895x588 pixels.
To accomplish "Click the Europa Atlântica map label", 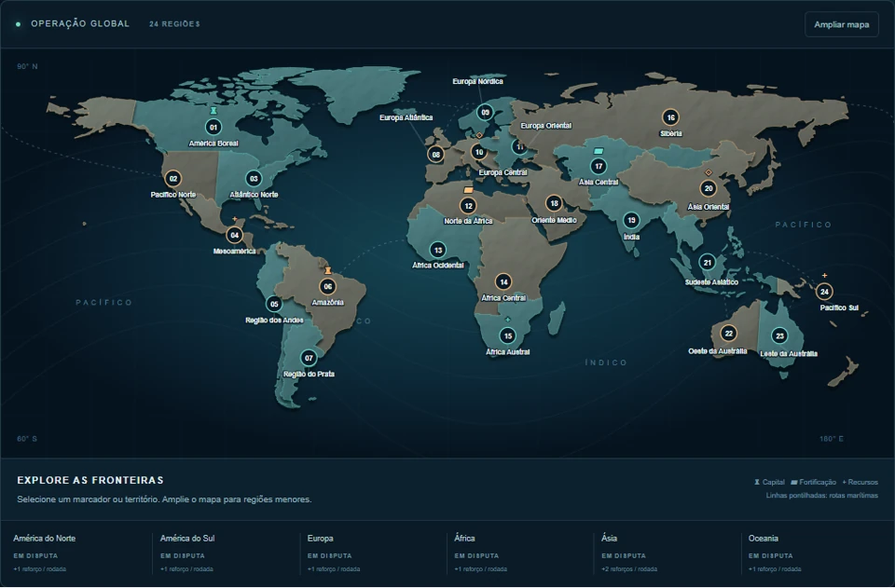I will (x=406, y=117).
